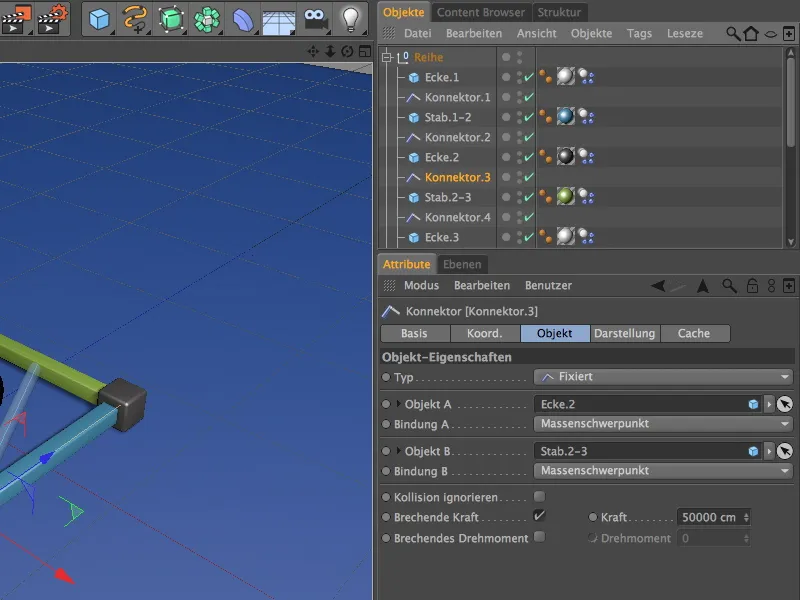
Task: Click the green material swatch on Stab.2-3
Action: point(565,196)
